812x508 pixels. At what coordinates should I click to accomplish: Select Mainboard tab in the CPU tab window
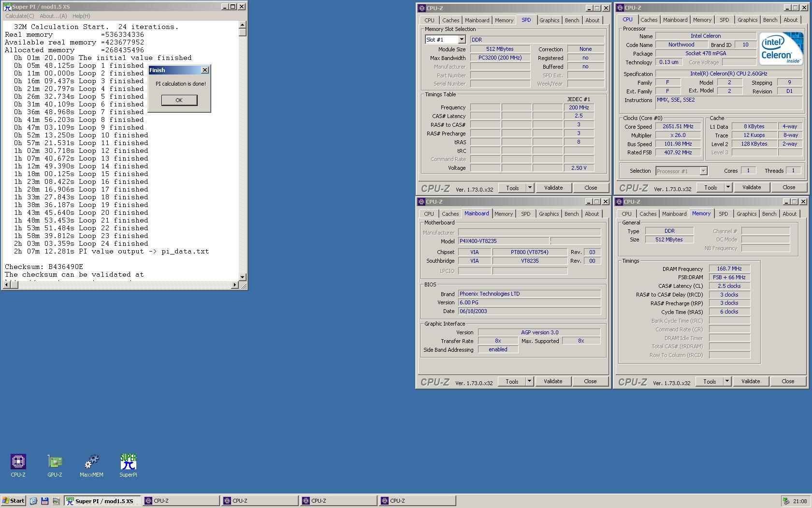point(675,20)
